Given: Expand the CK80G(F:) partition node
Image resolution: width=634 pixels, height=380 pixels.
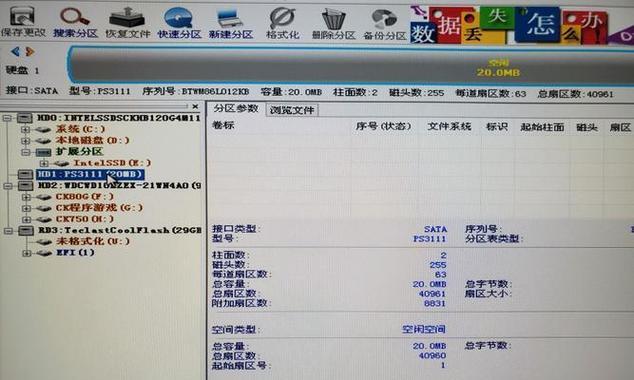Looking at the screenshot, I should tap(26, 197).
